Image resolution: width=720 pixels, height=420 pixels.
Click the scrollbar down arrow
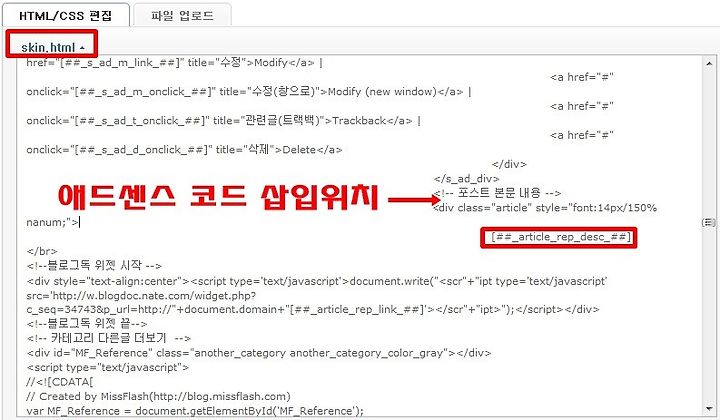[x=709, y=409]
